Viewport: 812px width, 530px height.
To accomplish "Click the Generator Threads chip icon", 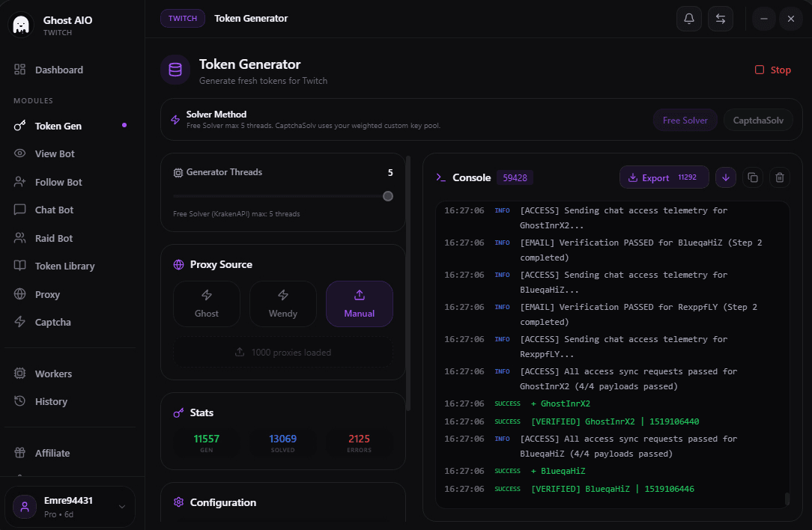I will click(x=178, y=172).
